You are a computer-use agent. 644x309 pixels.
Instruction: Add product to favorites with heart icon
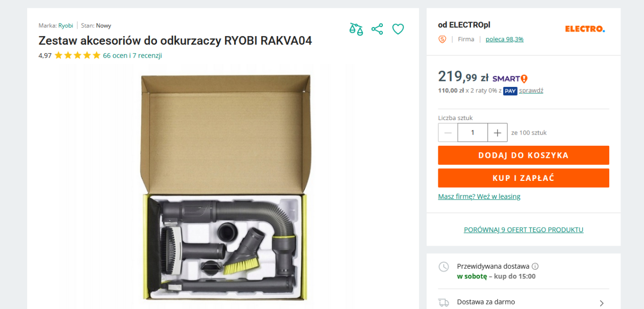pyautogui.click(x=398, y=29)
